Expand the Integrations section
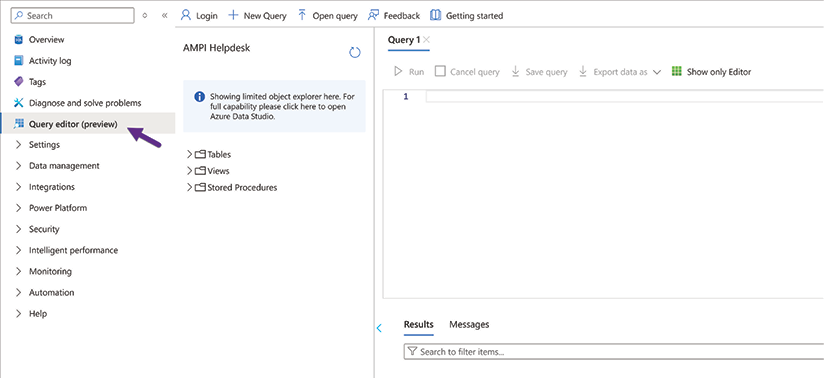This screenshot has width=824, height=378. point(18,187)
